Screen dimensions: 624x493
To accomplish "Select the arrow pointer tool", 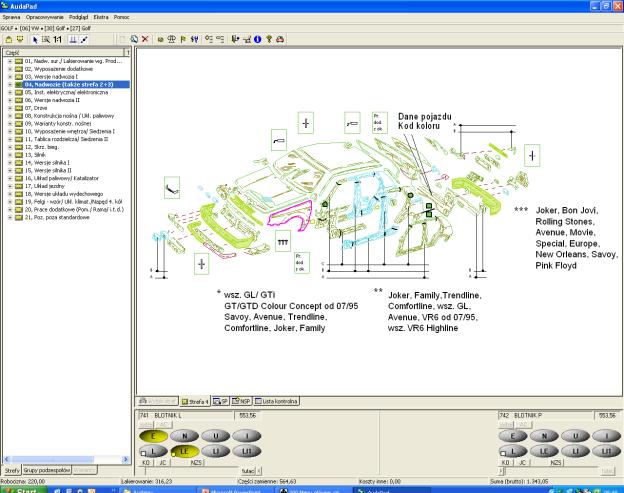I will click(35, 39).
